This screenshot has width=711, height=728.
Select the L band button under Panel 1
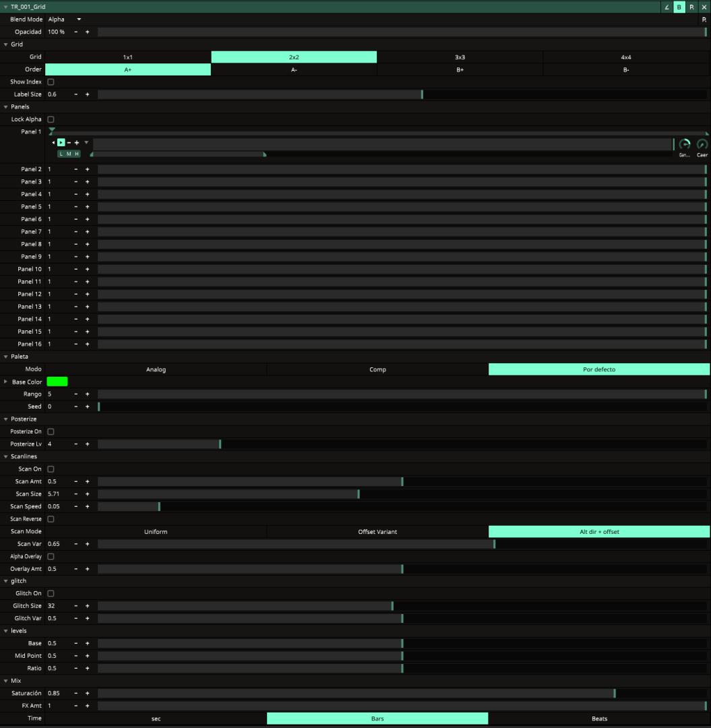pos(61,154)
